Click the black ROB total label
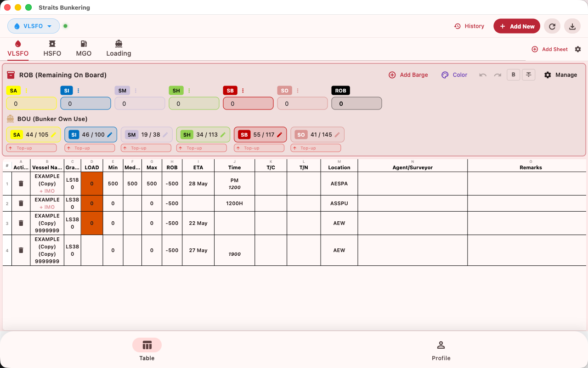The width and height of the screenshot is (588, 368). (340, 91)
